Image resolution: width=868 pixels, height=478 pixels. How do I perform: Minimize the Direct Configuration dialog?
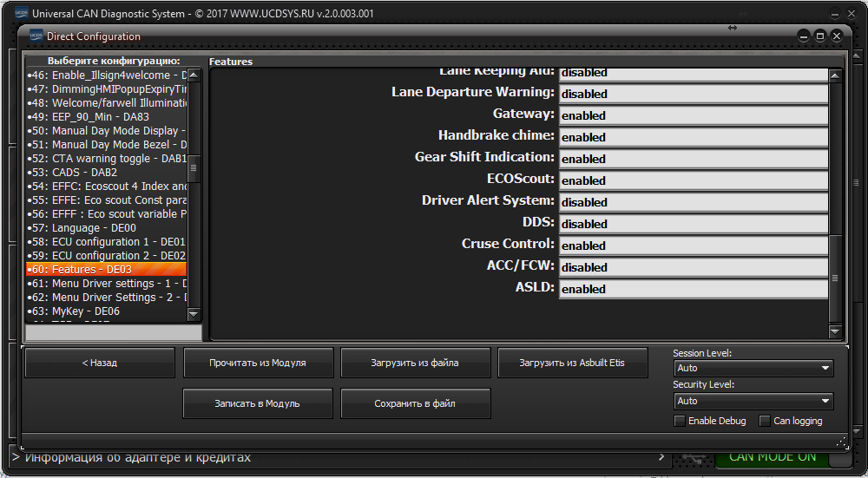click(804, 36)
